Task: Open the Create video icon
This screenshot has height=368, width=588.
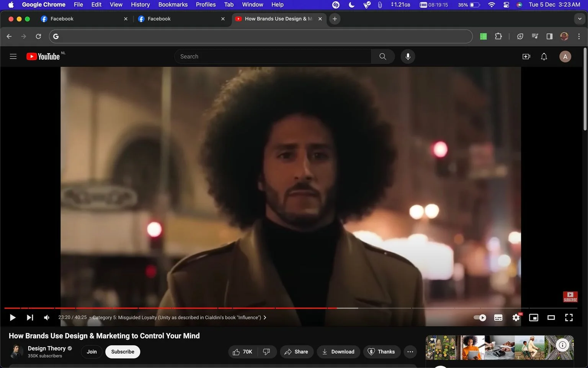Action: [x=526, y=56]
